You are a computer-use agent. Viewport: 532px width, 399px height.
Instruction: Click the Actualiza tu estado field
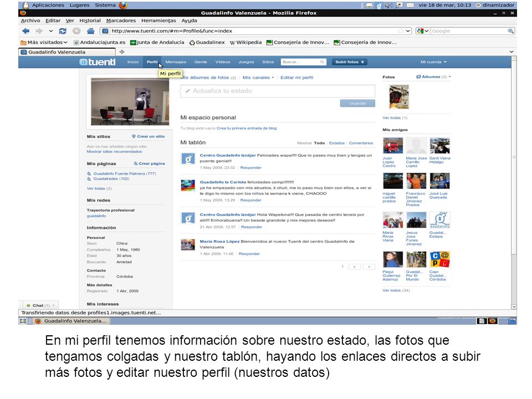coord(278,91)
